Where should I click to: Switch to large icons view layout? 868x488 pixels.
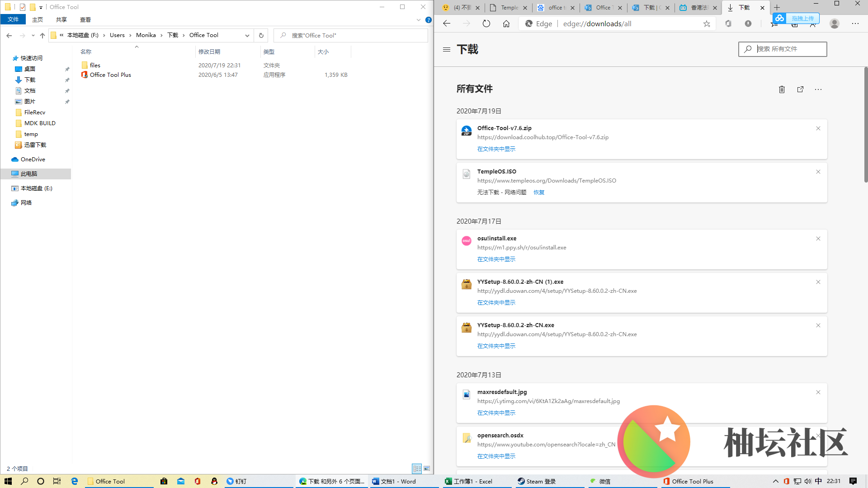[x=427, y=469]
